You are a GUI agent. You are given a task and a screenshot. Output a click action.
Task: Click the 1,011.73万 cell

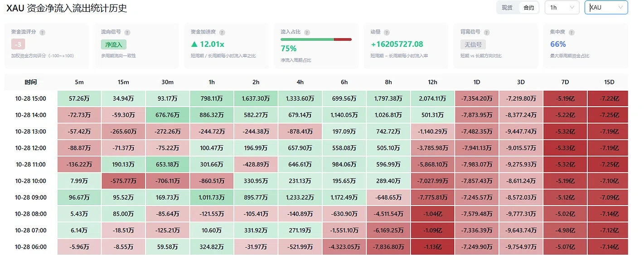(x=212, y=197)
